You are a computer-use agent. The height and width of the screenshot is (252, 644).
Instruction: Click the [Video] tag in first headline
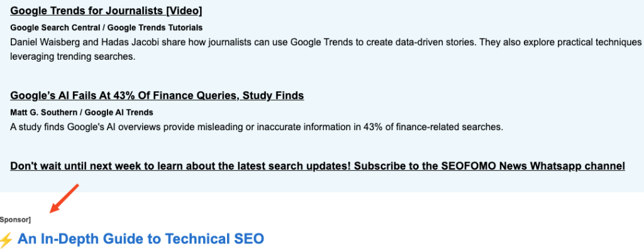pyautogui.click(x=184, y=11)
